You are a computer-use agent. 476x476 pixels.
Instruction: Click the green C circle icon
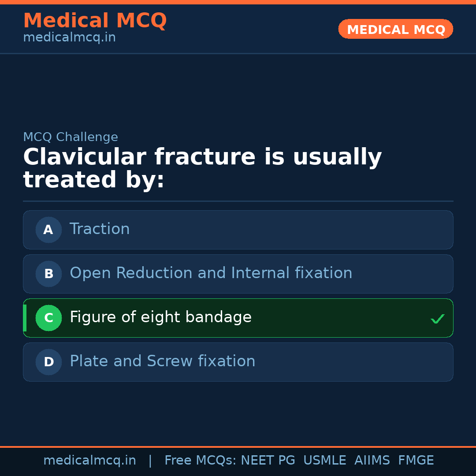(x=48, y=318)
